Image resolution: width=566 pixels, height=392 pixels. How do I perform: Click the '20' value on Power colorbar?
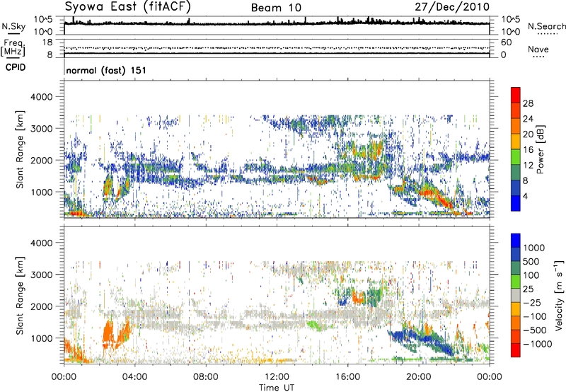tap(528, 134)
